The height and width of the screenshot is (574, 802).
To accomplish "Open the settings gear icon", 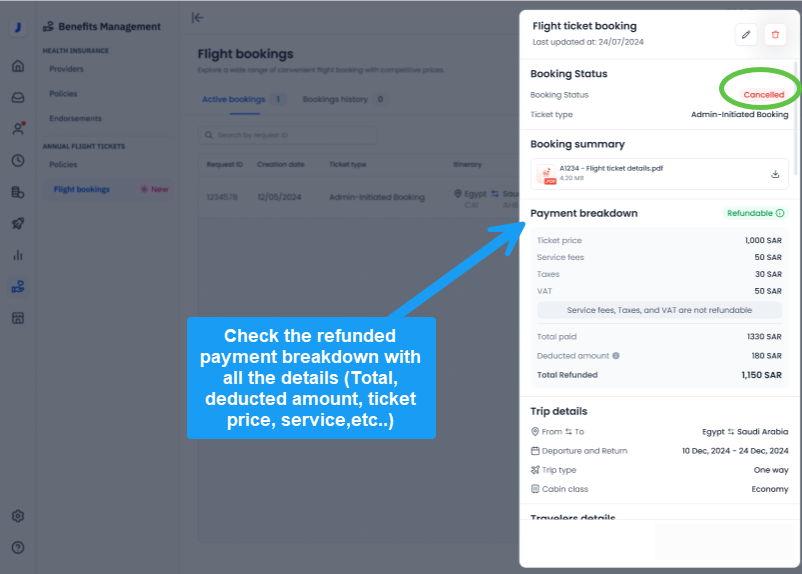I will (x=18, y=516).
